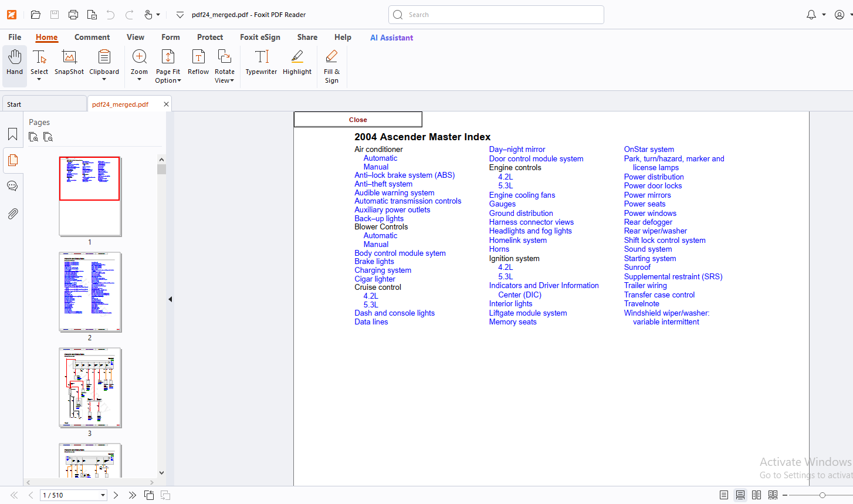
Task: Select page 2 thumbnail
Action: [x=90, y=292]
